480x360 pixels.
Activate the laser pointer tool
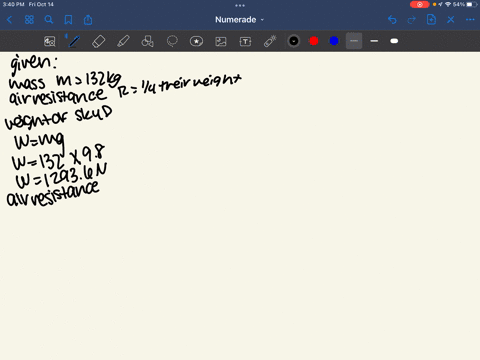[x=270, y=41]
